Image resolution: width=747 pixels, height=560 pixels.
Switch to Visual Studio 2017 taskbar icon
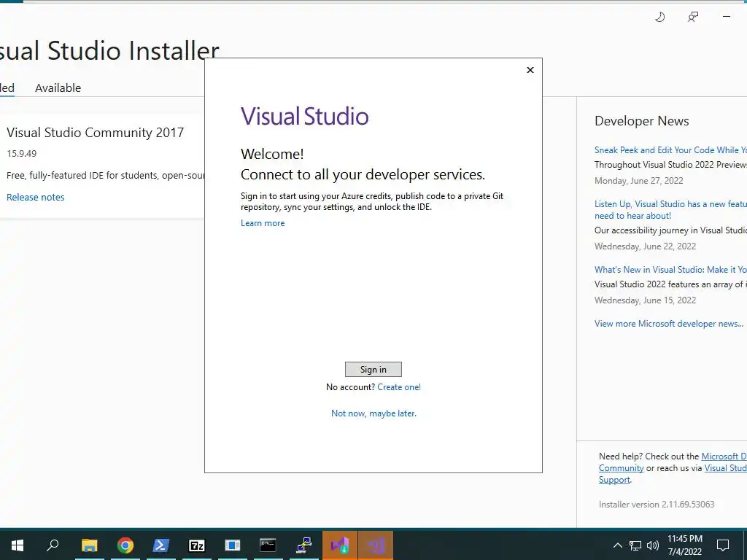(x=376, y=545)
